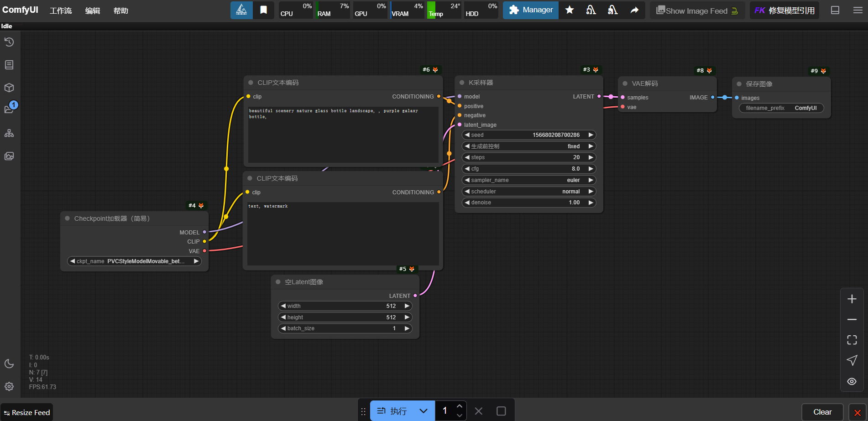868x421 pixels.
Task: Click the VRAM usage monitor
Action: [407, 10]
